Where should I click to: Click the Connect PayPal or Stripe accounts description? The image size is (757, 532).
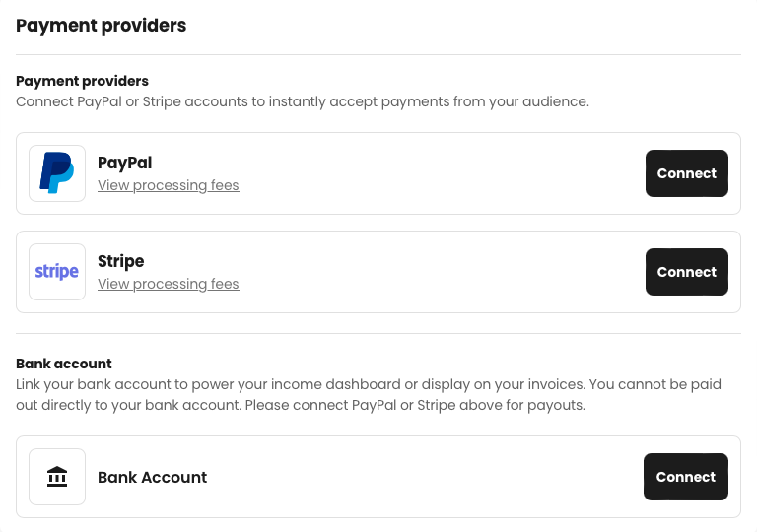[x=303, y=101]
